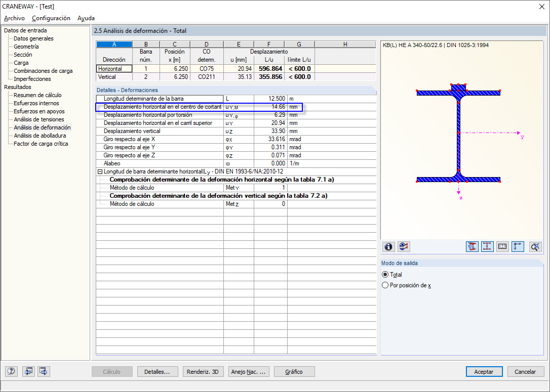The width and height of the screenshot is (550, 392).
Task: Click the CO211 load combination cell
Action: [x=207, y=77]
